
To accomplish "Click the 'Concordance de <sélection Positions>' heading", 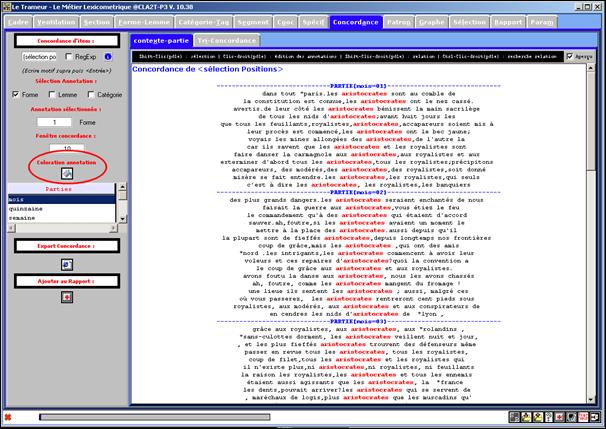I will tap(207, 69).
